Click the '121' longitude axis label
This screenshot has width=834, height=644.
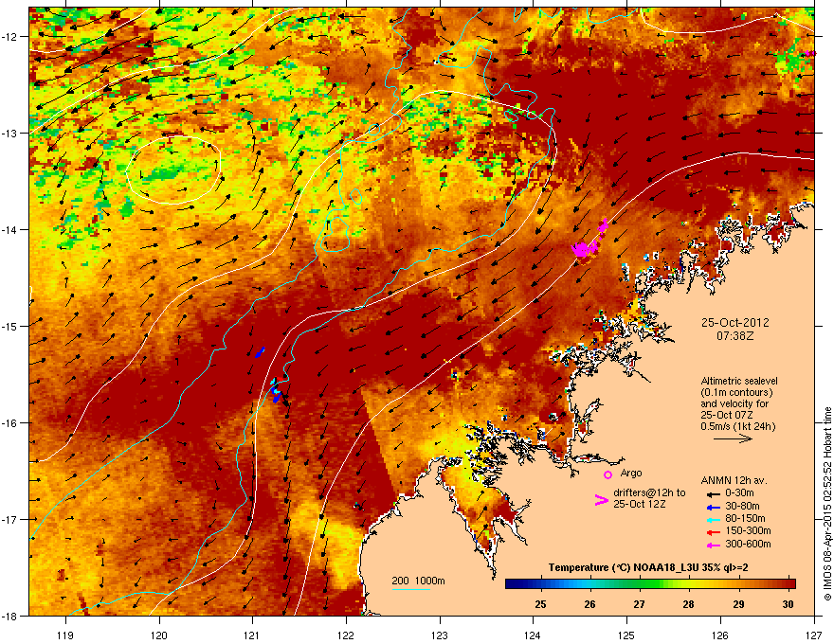click(x=252, y=635)
